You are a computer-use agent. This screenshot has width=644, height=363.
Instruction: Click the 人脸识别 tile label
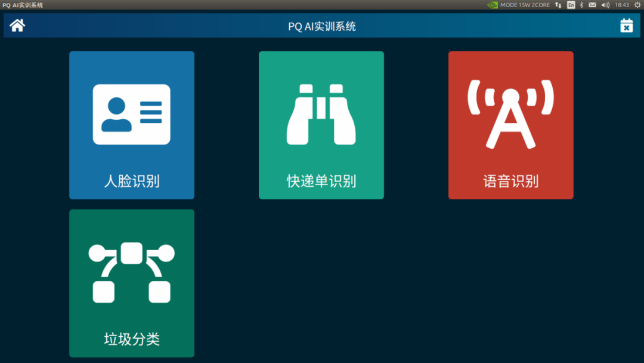point(131,181)
